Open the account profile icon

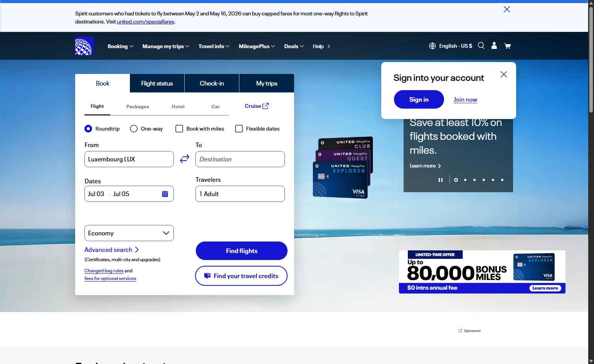point(494,45)
